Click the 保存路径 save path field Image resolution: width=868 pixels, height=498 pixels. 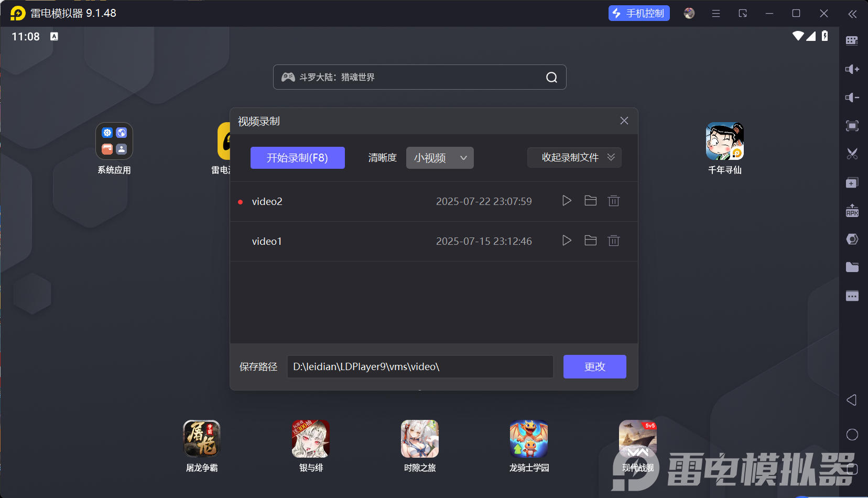tap(420, 366)
